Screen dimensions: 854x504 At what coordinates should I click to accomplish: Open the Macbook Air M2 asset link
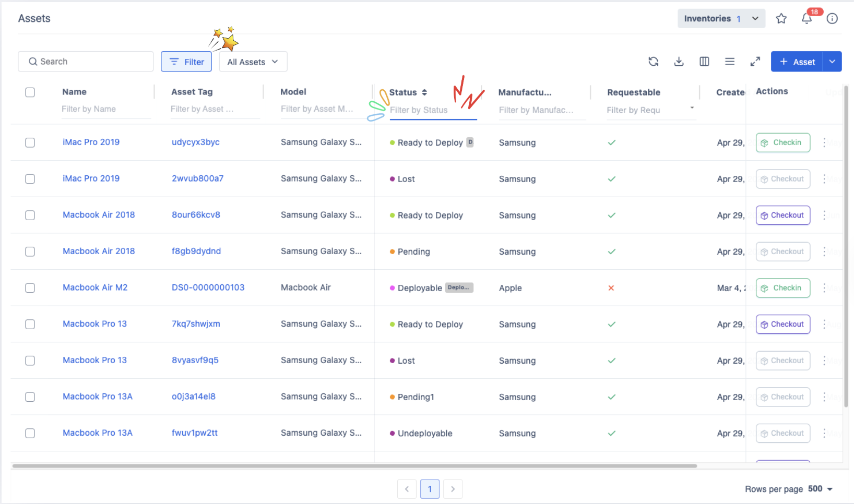coord(95,287)
